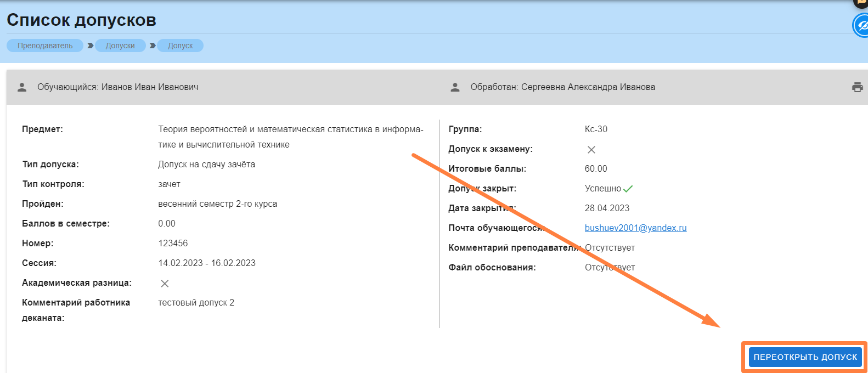Click the cross icon for Допуск к экзамену

[591, 150]
